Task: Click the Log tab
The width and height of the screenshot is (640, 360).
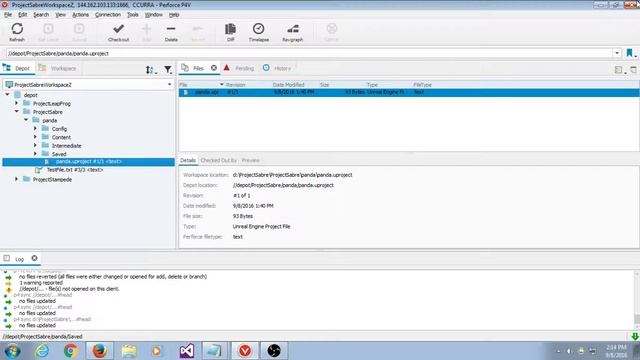Action: [x=19, y=259]
